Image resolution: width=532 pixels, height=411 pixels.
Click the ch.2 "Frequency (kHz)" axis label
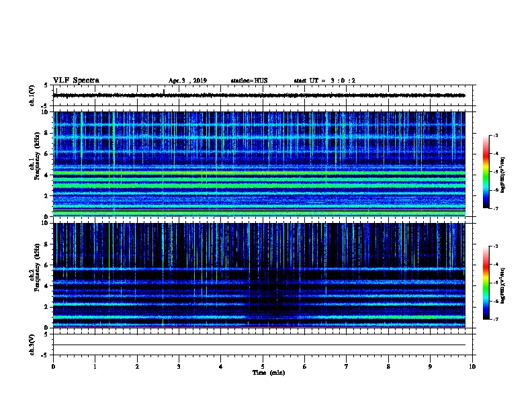(x=37, y=267)
